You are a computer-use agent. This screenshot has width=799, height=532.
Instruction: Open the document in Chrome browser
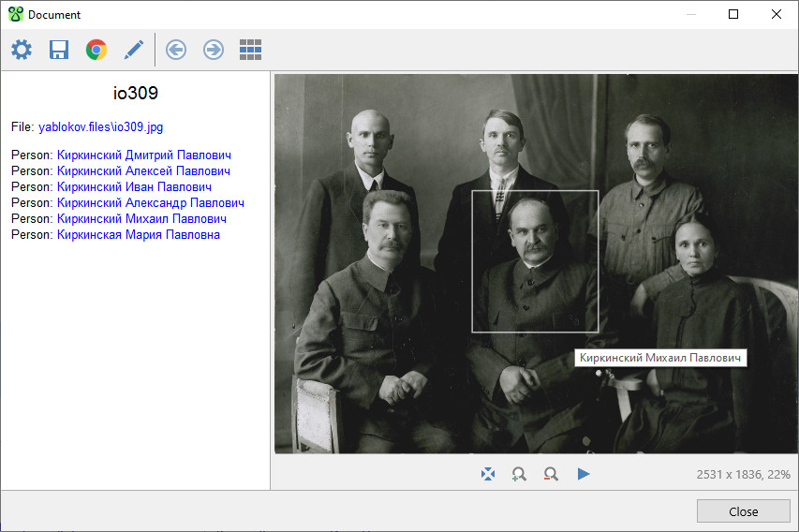click(96, 50)
